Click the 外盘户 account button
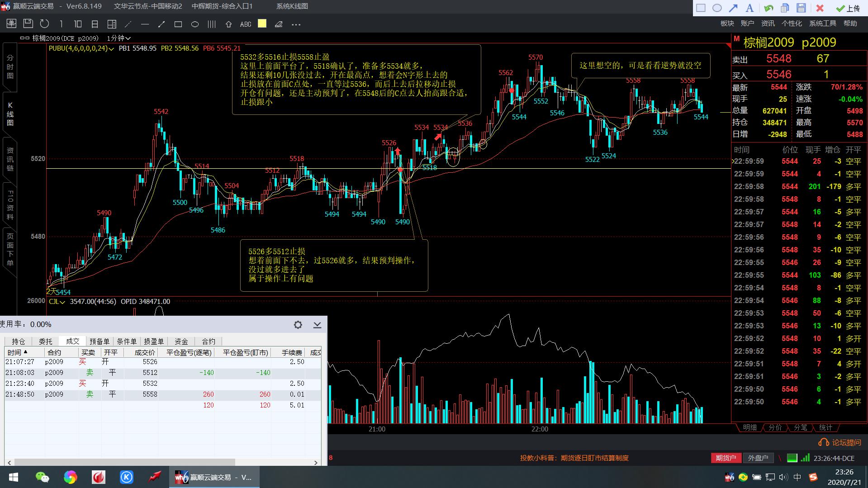 tap(758, 458)
